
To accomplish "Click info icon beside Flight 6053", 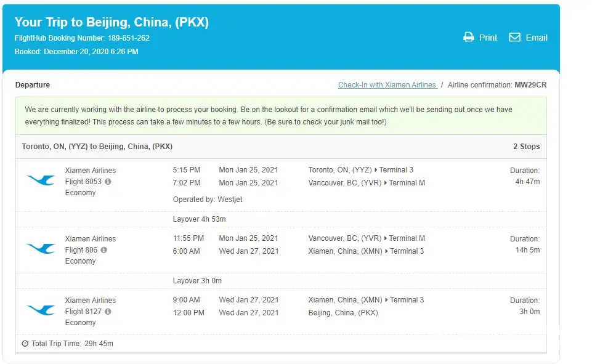I will pyautogui.click(x=108, y=182).
